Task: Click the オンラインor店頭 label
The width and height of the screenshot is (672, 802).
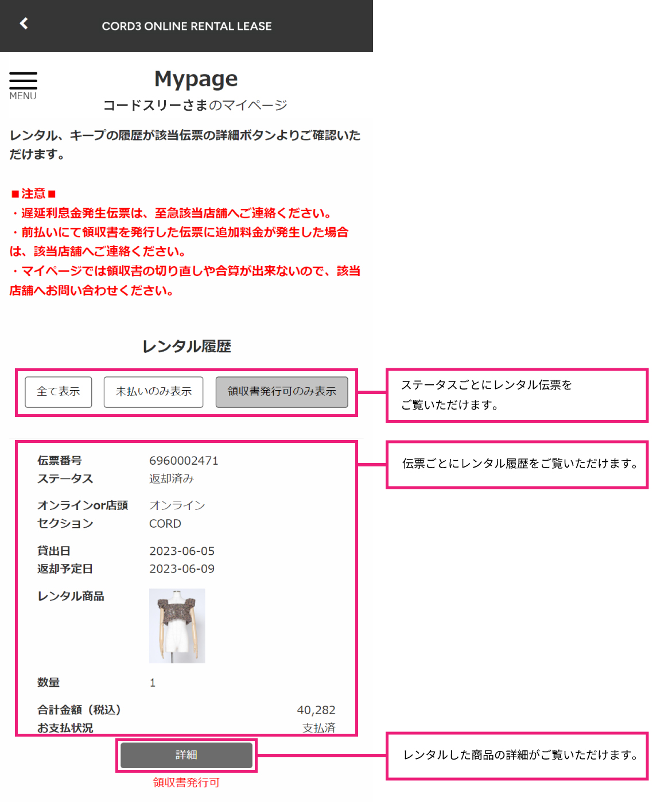Action: (x=83, y=505)
